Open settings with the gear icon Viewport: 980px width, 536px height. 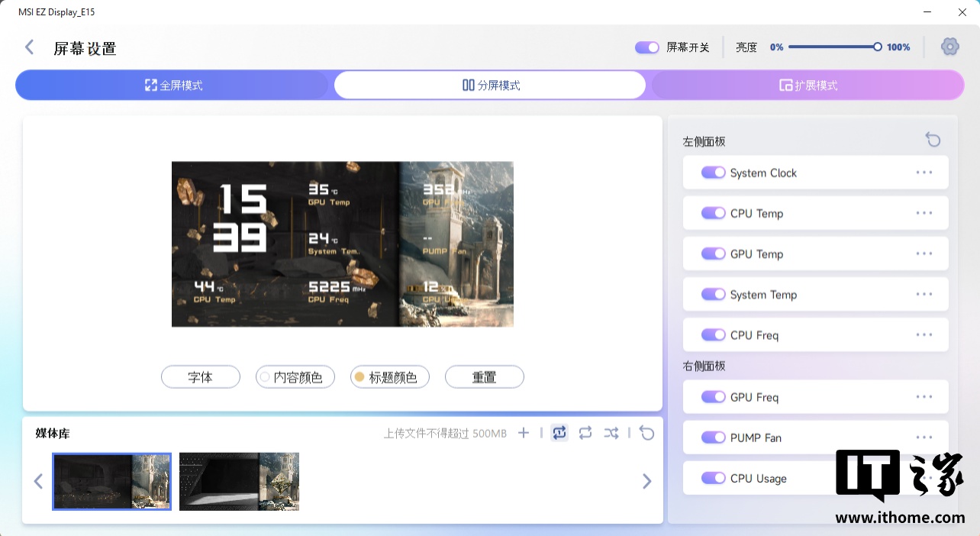949,47
